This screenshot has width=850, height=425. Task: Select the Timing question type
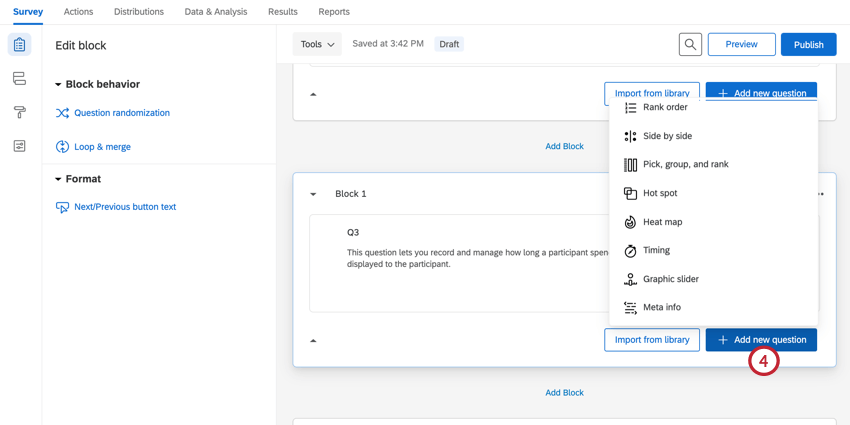pos(656,250)
